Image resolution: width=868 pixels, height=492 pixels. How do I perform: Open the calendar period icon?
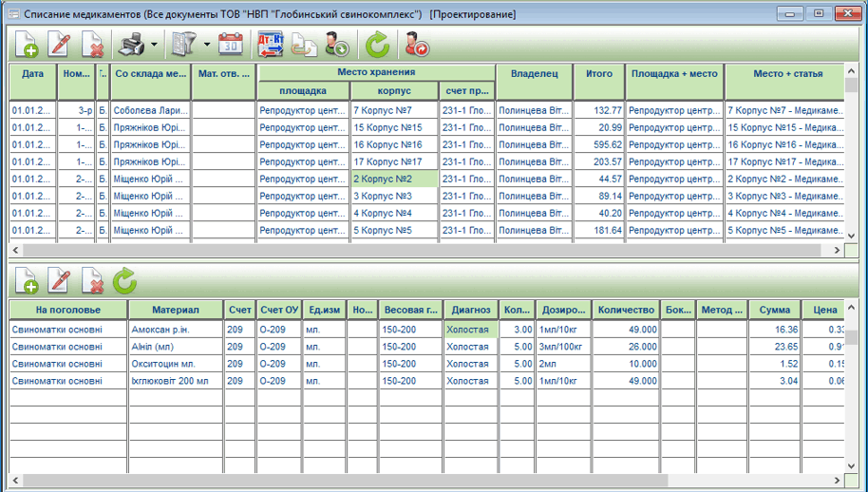(x=231, y=44)
